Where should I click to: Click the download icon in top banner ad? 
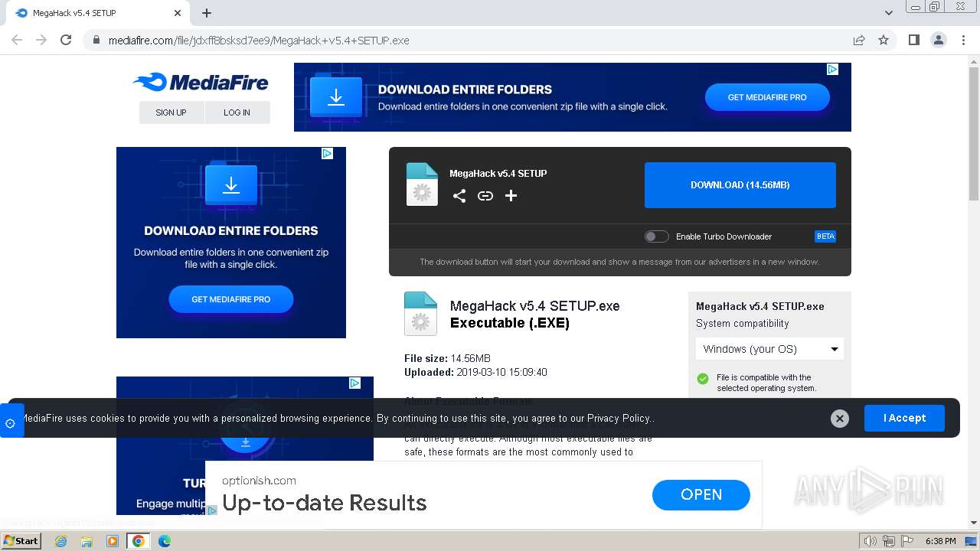click(336, 97)
